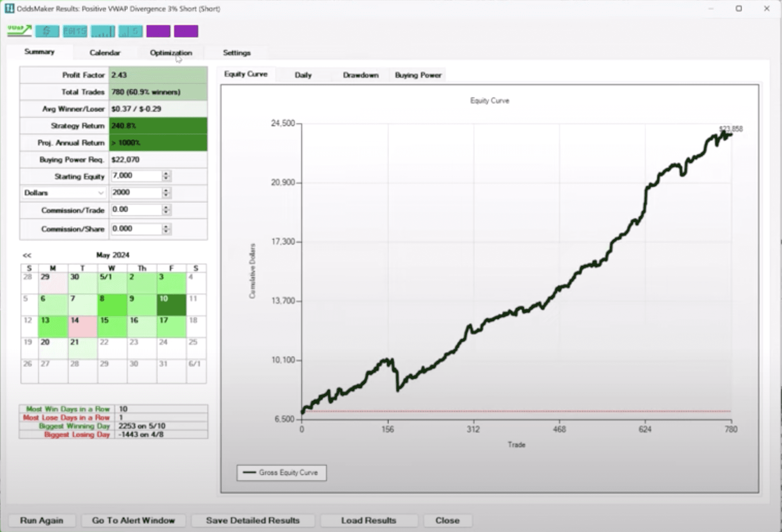Click Save Detailed Results button
Viewport: 782px width, 532px height.
point(253,520)
